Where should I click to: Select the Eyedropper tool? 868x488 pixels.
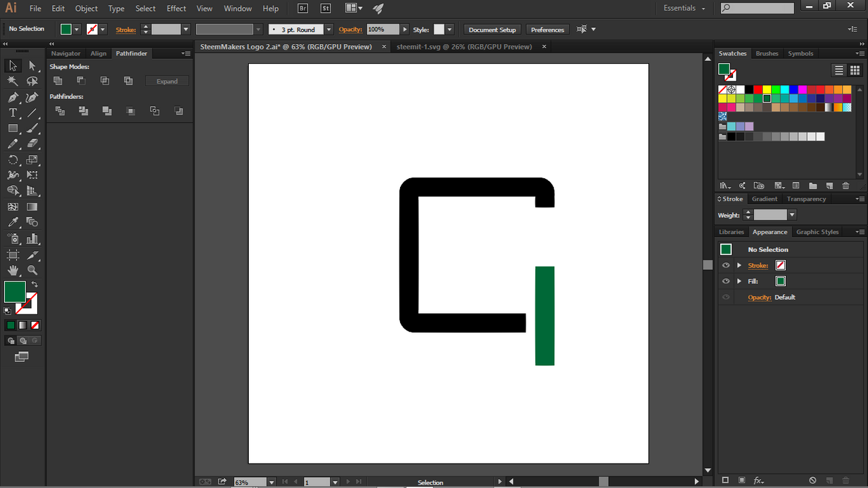tap(13, 222)
